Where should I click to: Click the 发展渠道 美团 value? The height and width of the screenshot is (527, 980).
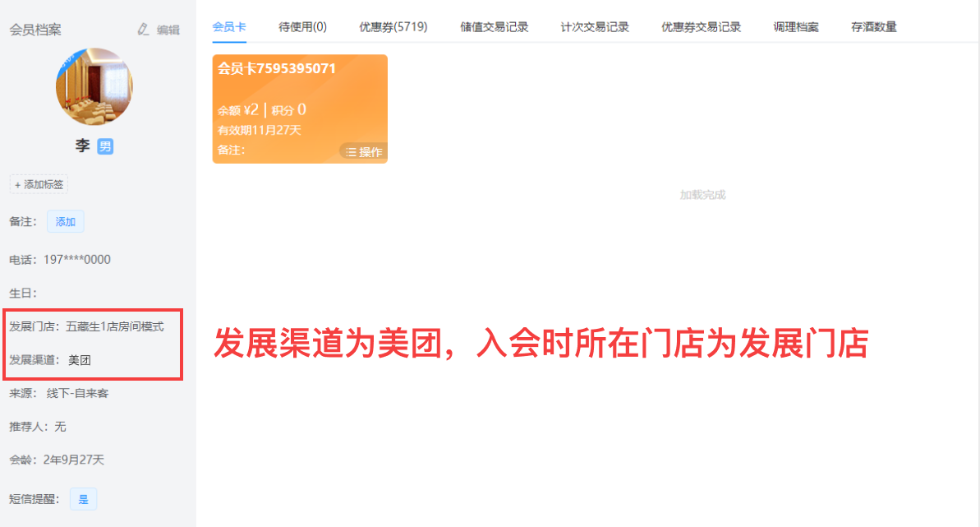click(80, 360)
